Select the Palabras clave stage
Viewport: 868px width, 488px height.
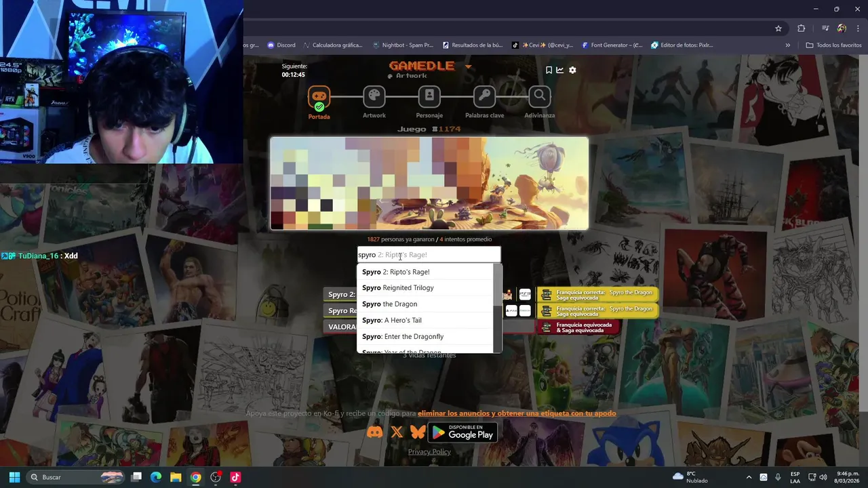click(484, 103)
